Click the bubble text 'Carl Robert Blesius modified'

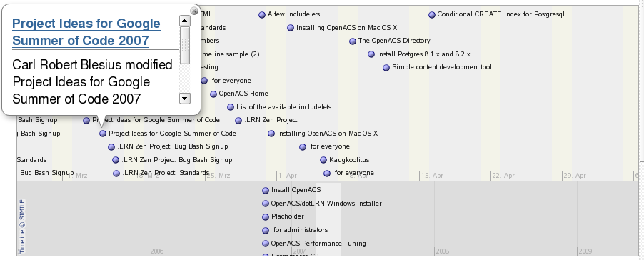pyautogui.click(x=92, y=65)
